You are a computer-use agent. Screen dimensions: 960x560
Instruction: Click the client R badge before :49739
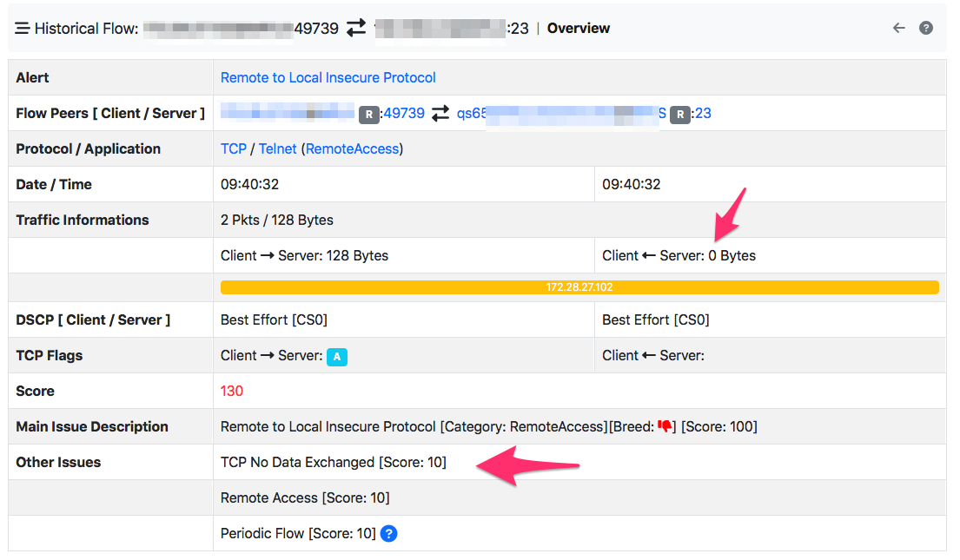click(369, 114)
